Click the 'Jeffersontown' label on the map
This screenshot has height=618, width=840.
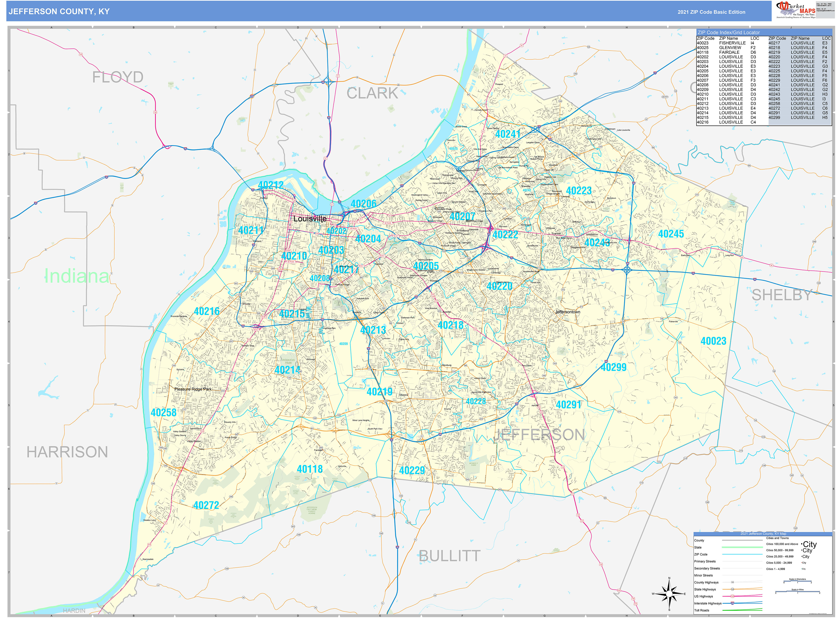click(x=568, y=312)
